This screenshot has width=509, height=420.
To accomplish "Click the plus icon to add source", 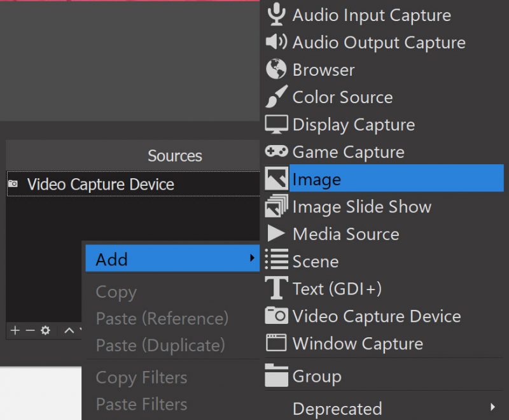I will [15, 331].
